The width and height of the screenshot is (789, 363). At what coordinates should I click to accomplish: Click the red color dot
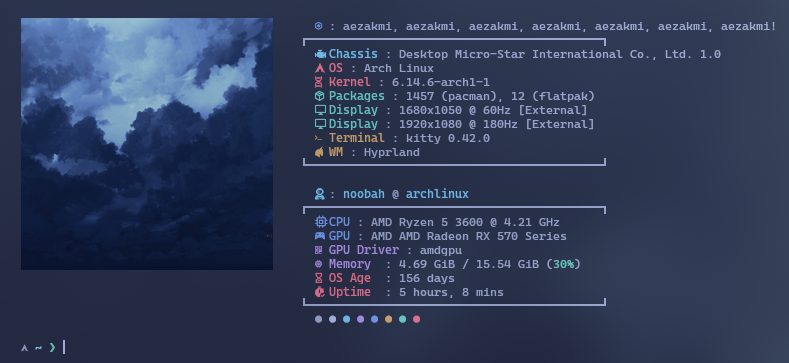pos(417,319)
